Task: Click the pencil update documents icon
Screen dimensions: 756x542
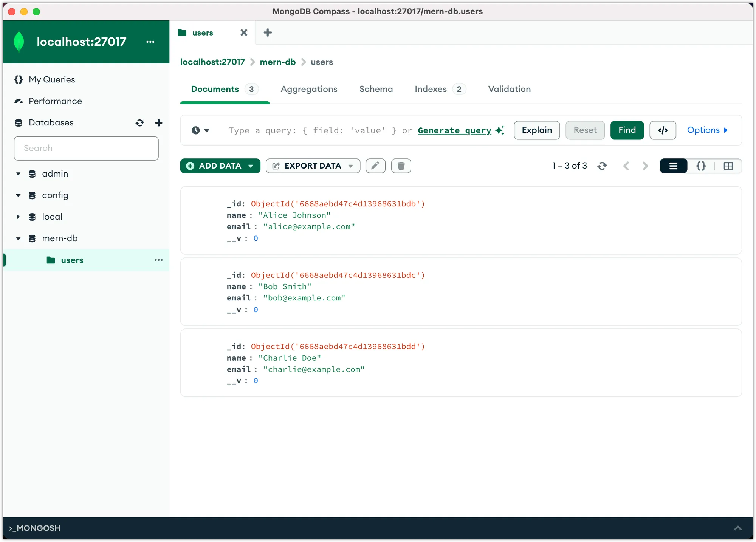Action: click(x=375, y=166)
